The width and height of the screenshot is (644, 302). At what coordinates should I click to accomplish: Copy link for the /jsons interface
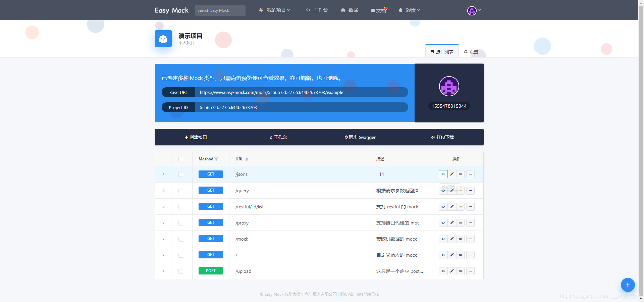(x=461, y=174)
